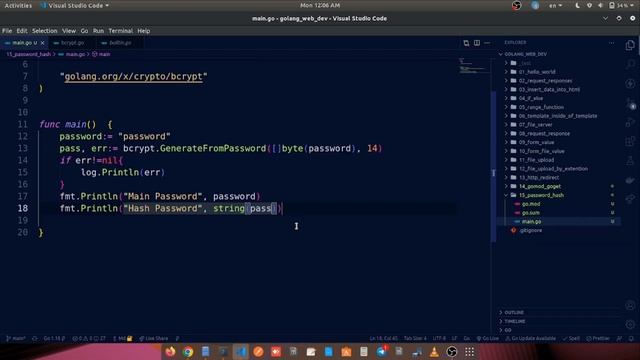
Task: Show applications grid in the dock
Action: [x=469, y=351]
